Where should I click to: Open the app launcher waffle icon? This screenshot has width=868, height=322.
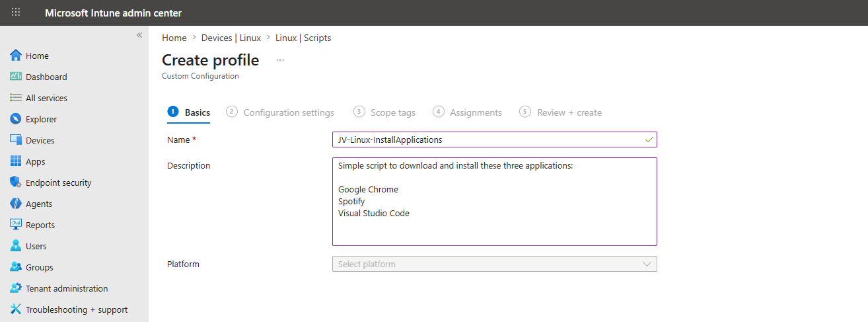coord(16,13)
